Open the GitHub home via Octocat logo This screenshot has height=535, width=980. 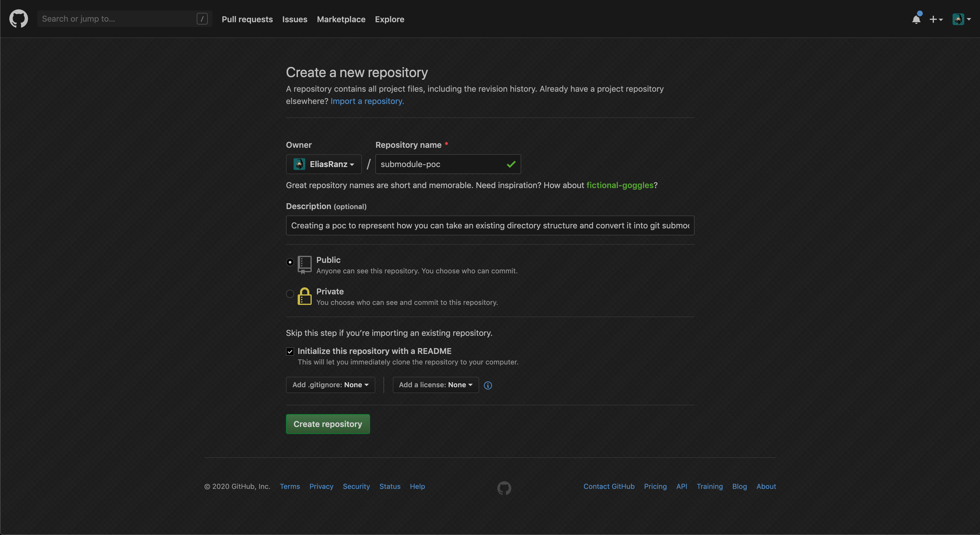19,19
